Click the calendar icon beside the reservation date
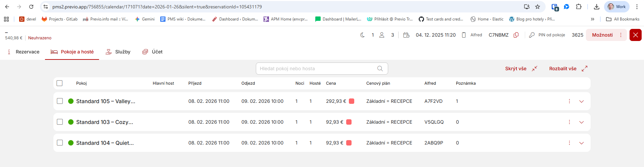The height and width of the screenshot is (167, 644). [406, 35]
